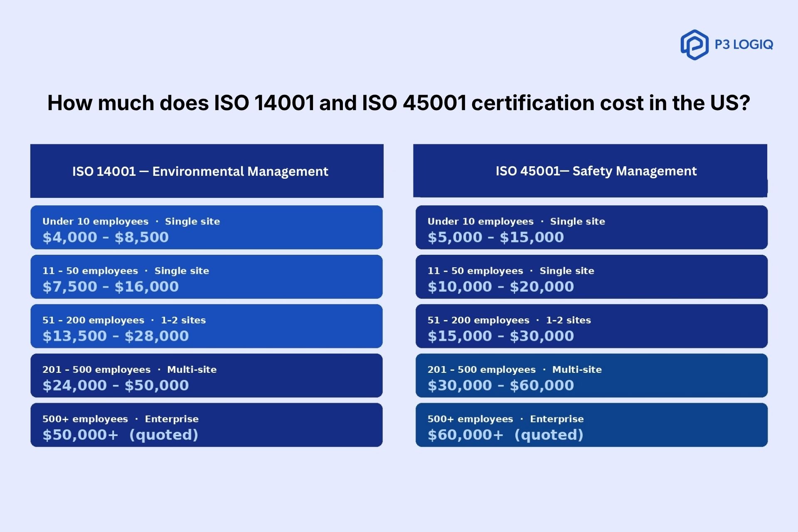Viewport: 798px width, 532px height.
Task: Select ISO 14001 51 - 200 employees label
Action: 124,320
